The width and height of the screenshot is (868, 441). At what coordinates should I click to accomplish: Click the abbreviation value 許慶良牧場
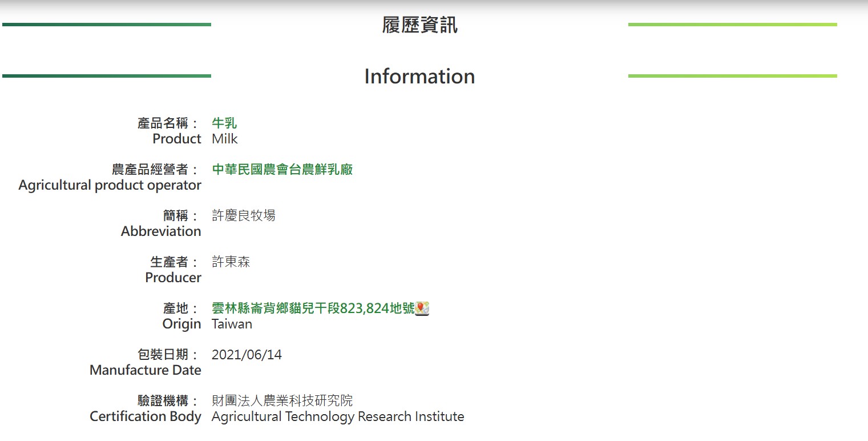243,216
